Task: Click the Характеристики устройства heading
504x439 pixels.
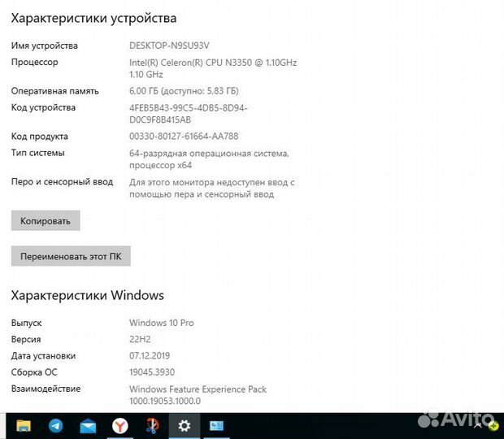Action: pos(93,19)
